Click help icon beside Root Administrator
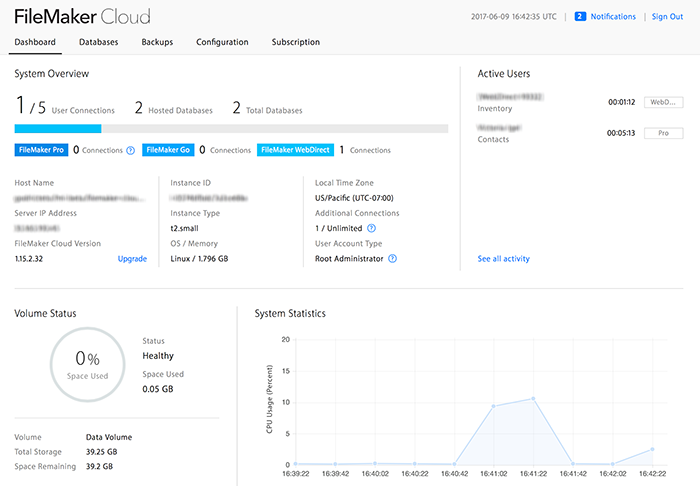Viewport: 700px width, 486px height. pyautogui.click(x=392, y=258)
